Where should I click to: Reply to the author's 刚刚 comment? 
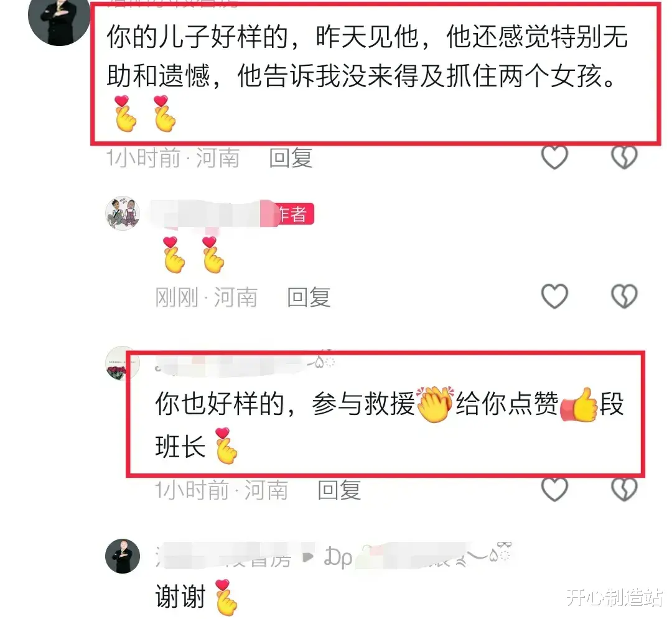pyautogui.click(x=309, y=297)
